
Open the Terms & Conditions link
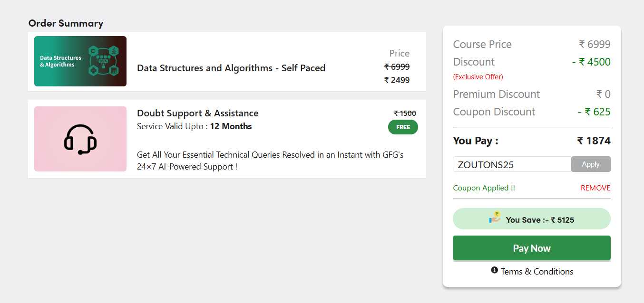point(537,271)
